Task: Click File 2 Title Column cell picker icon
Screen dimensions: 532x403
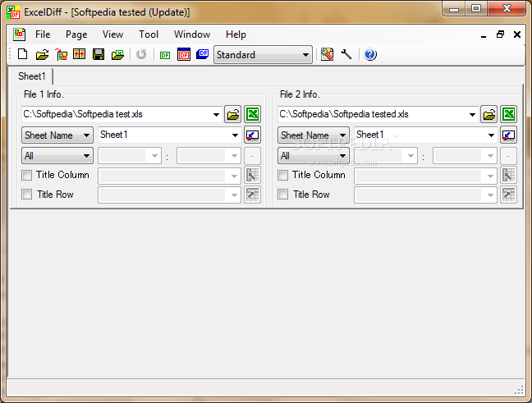Action: pyautogui.click(x=508, y=175)
